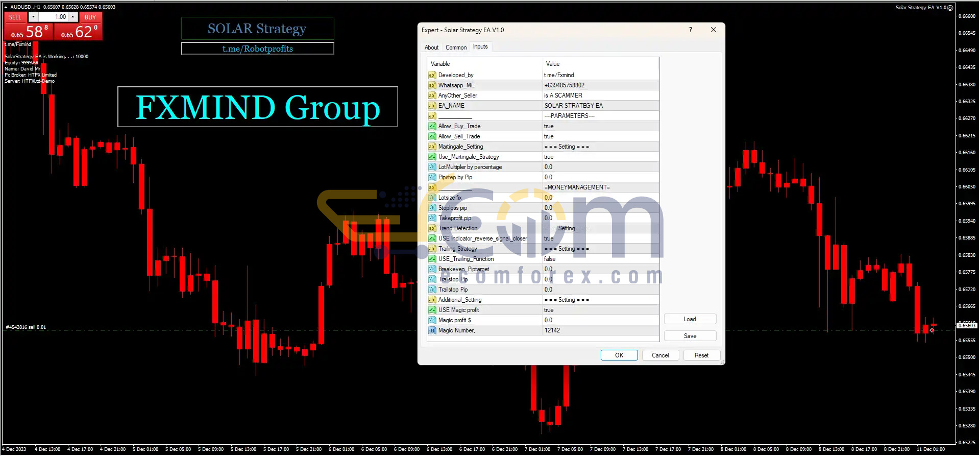Click the Magic profit $ value 0.0
The width and height of the screenshot is (980, 456).
(x=601, y=320)
